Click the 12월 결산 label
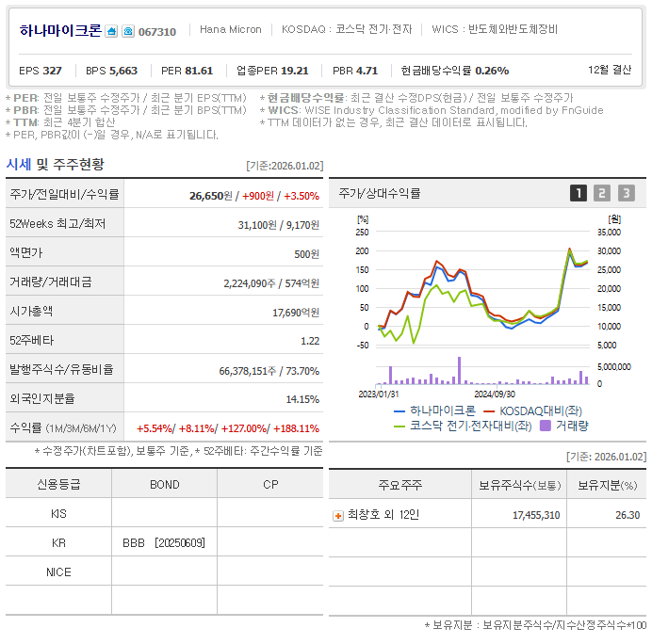 pyautogui.click(x=610, y=70)
